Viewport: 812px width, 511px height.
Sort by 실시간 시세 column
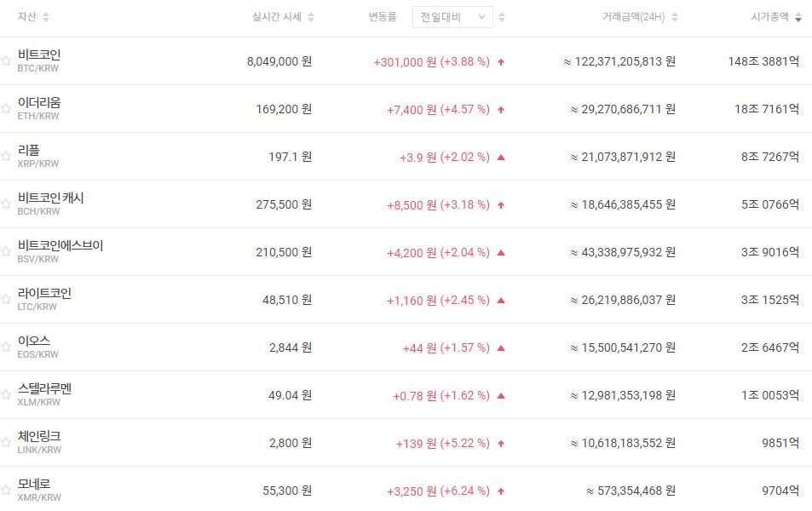tap(311, 17)
